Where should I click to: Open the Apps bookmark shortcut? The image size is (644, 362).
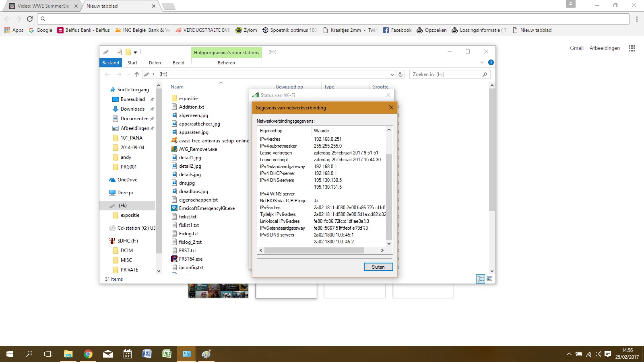[x=14, y=30]
